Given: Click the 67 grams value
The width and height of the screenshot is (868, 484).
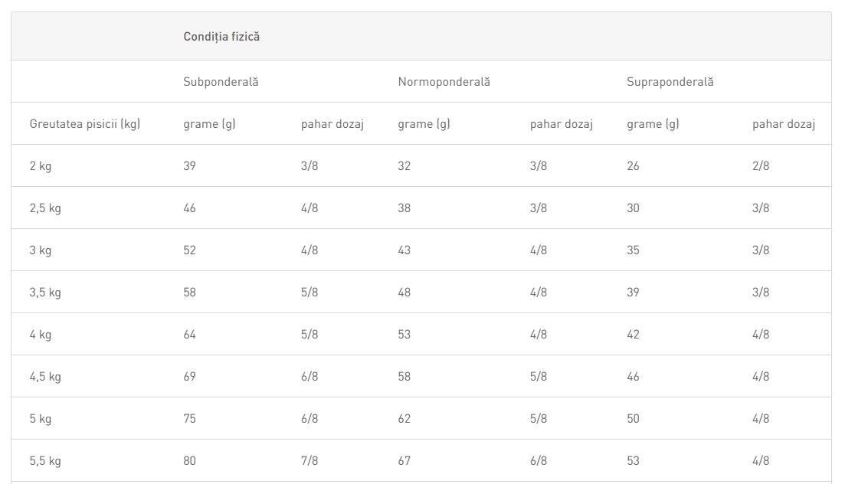Looking at the screenshot, I should point(405,460).
